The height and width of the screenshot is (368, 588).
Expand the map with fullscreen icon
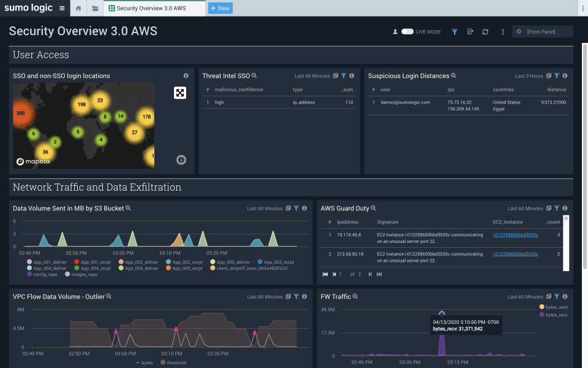179,93
